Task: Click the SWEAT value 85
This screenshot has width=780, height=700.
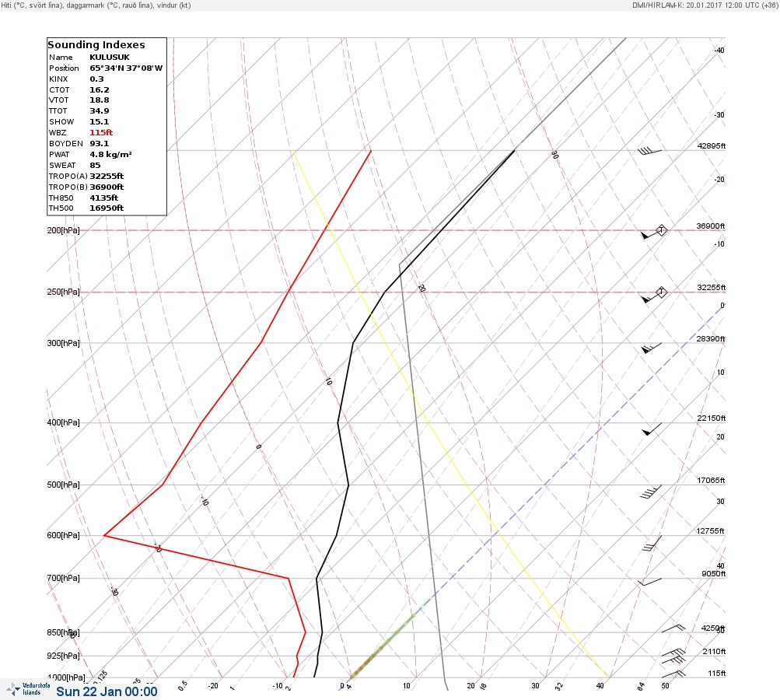Action: [95, 166]
